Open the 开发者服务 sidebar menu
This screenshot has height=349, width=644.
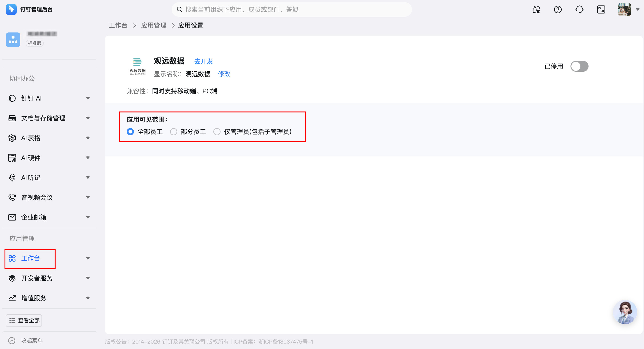[37, 278]
